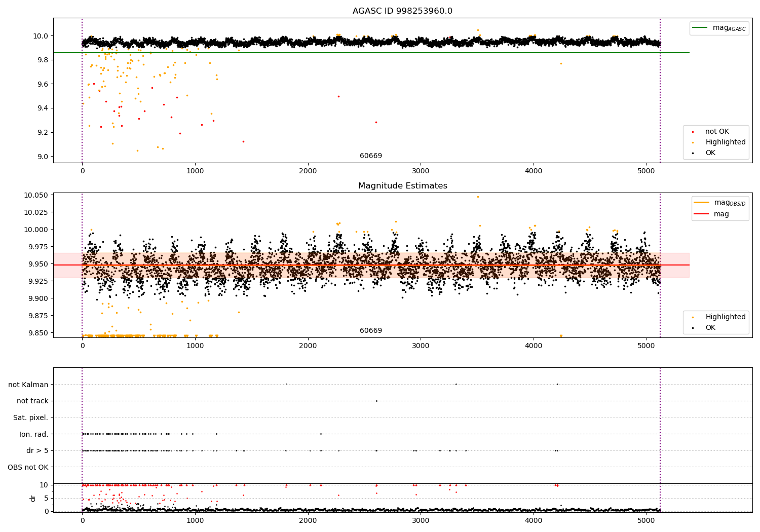The image size is (760, 532).
Task: Click the "3000" x-axis tick under the bottom plot
Action: click(x=421, y=520)
